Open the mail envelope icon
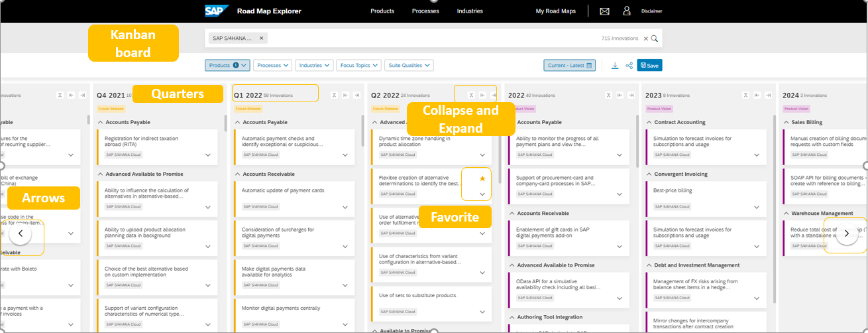The height and width of the screenshot is (333, 868). (x=604, y=11)
